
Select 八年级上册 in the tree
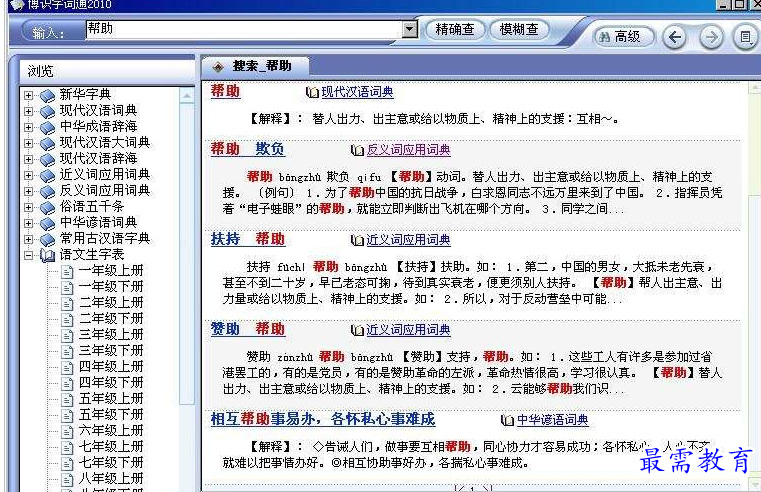[x=111, y=479]
